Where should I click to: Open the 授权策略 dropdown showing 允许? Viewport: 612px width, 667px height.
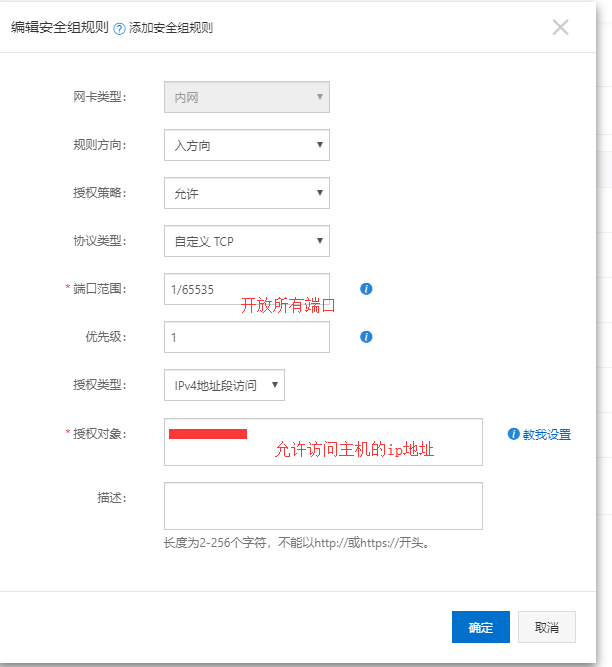(x=247, y=193)
